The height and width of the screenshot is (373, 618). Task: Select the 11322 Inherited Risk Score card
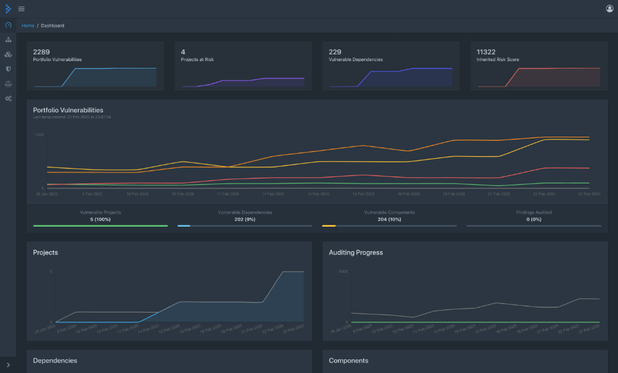click(539, 66)
